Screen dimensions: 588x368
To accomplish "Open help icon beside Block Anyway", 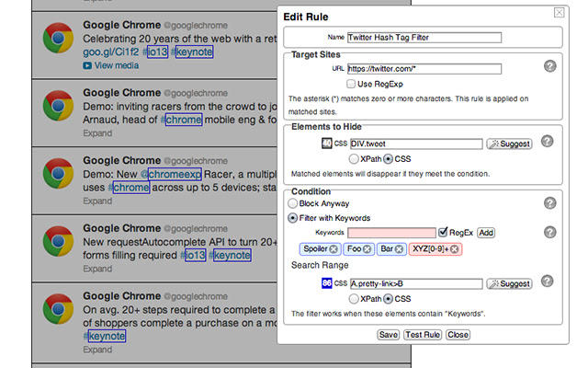I will click(x=549, y=203).
